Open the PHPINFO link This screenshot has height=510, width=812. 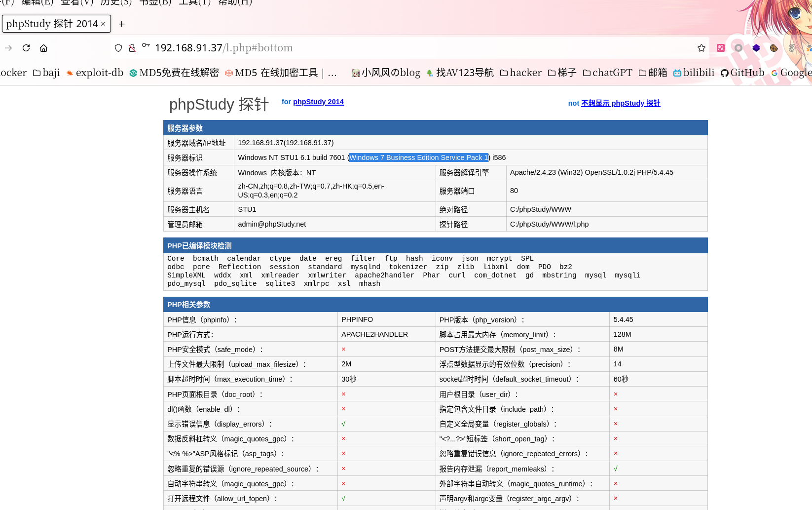click(x=357, y=319)
